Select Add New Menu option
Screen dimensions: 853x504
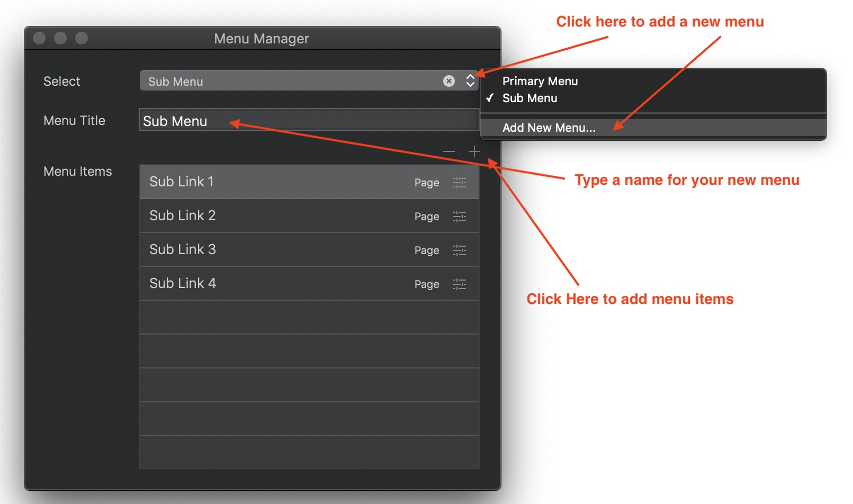coord(549,128)
